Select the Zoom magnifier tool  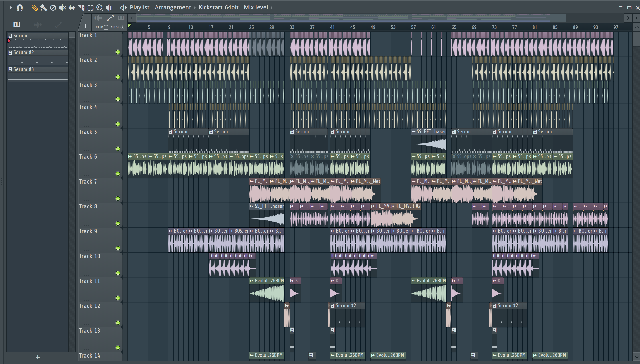point(100,8)
